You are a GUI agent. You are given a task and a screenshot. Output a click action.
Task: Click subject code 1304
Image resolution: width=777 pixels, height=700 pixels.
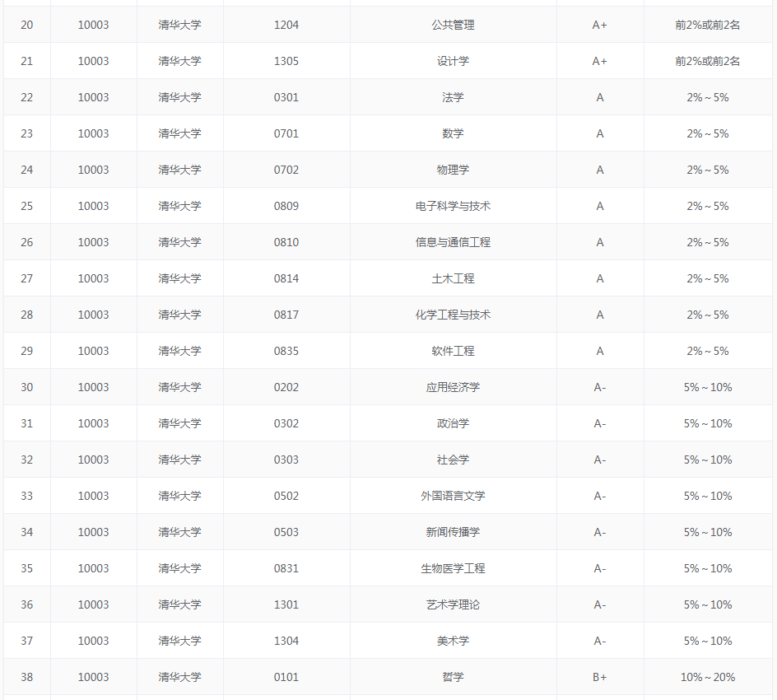pos(286,640)
